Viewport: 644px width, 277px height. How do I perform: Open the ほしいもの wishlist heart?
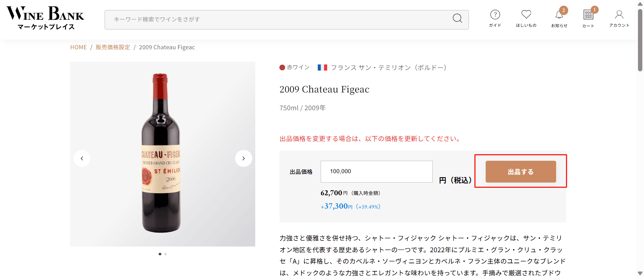[526, 18]
